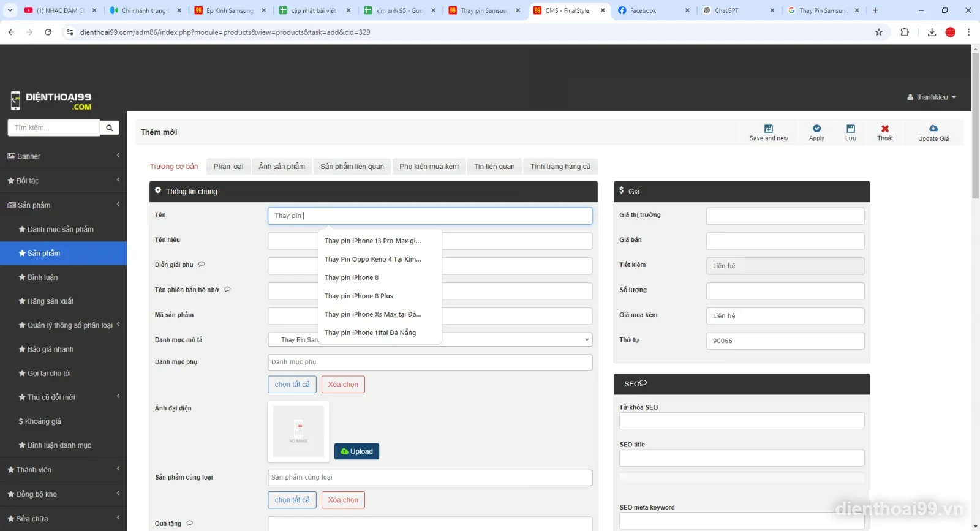Select the Trường cơ bản tab
Screen dimensions: 980x531
tap(174, 167)
